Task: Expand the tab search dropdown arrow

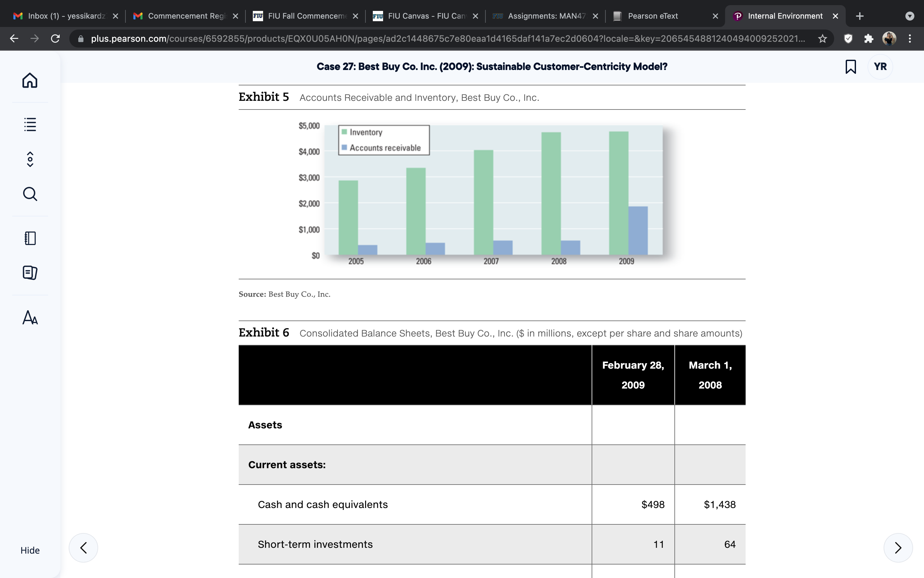Action: 910,16
